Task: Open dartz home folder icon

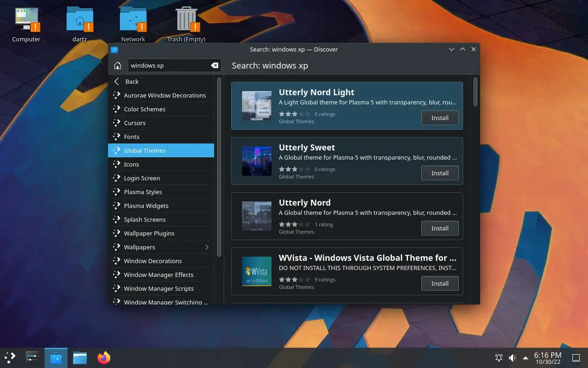Action: tap(79, 24)
